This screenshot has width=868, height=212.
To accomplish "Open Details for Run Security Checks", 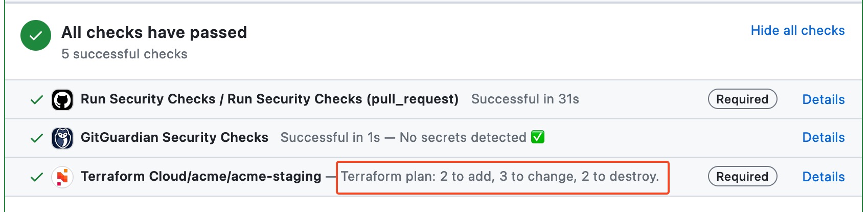I will [x=823, y=99].
